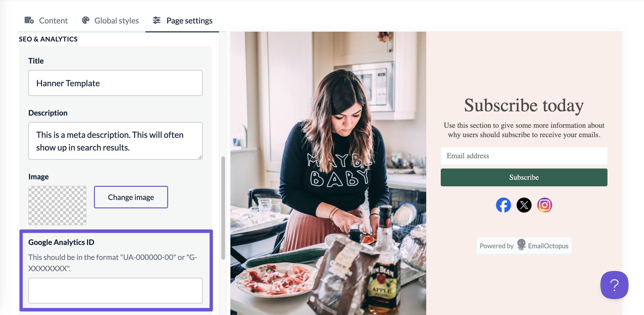
Task: Click the EmailOctopus octopus logo
Action: pos(521,244)
